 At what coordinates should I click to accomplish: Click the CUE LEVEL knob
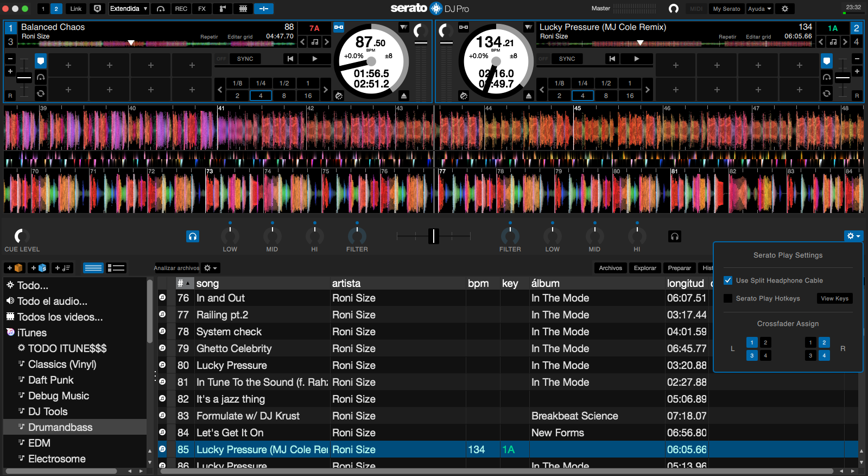(22, 236)
